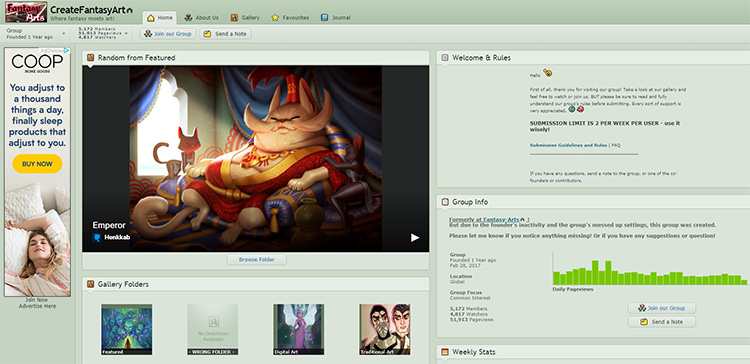Click the Daily Pageviews bar chart
Screen dimensions: 750x364
[650, 269]
